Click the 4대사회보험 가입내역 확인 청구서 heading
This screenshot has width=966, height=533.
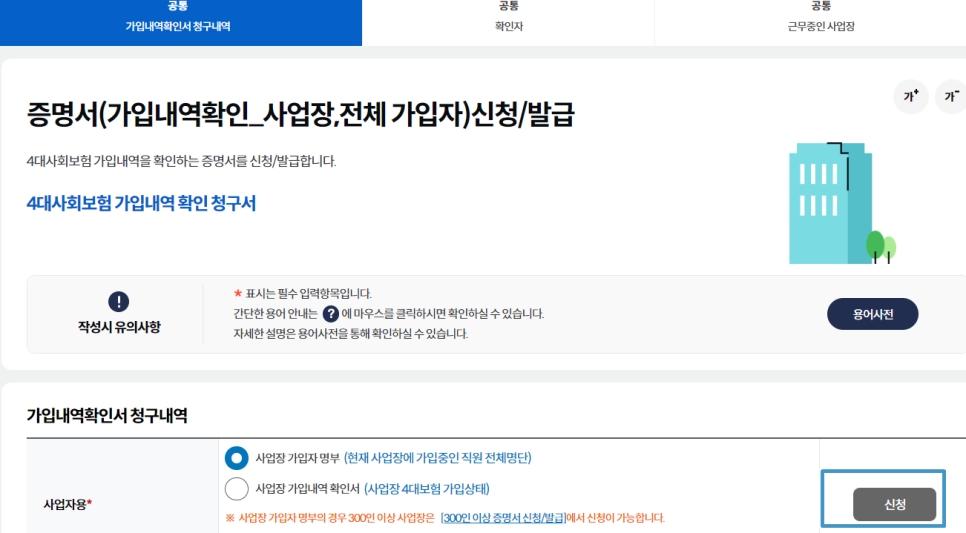pos(141,203)
